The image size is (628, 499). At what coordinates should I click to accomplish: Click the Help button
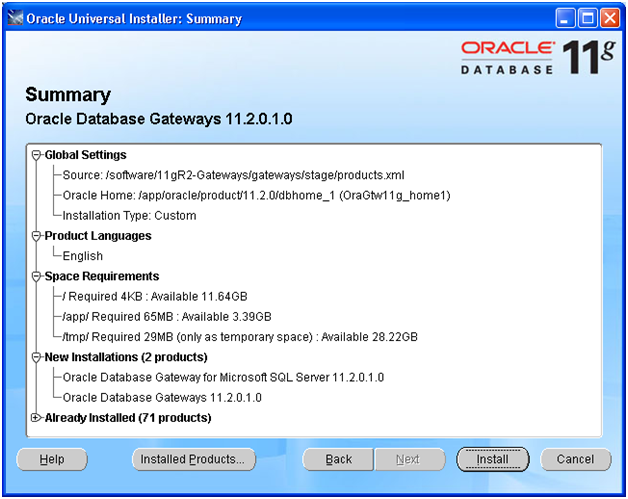[x=52, y=459]
